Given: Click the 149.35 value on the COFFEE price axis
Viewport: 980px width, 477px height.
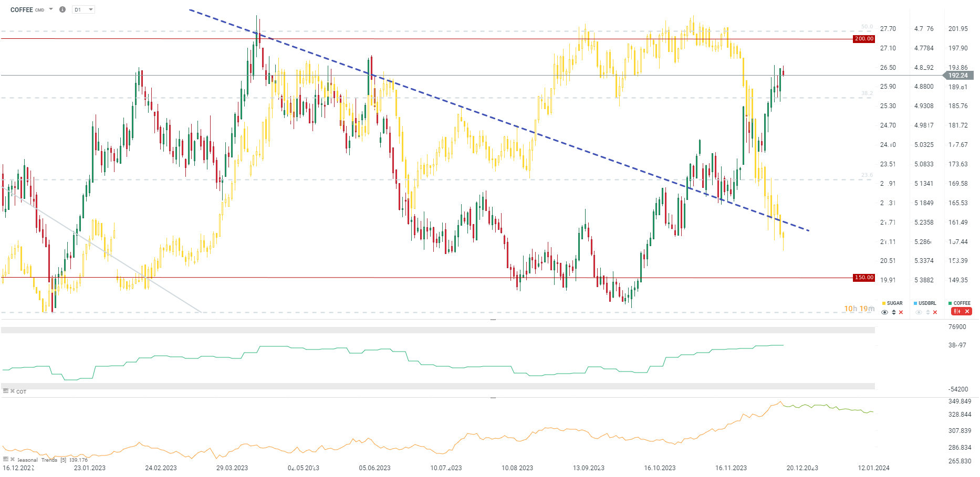Looking at the screenshot, I should (x=958, y=280).
